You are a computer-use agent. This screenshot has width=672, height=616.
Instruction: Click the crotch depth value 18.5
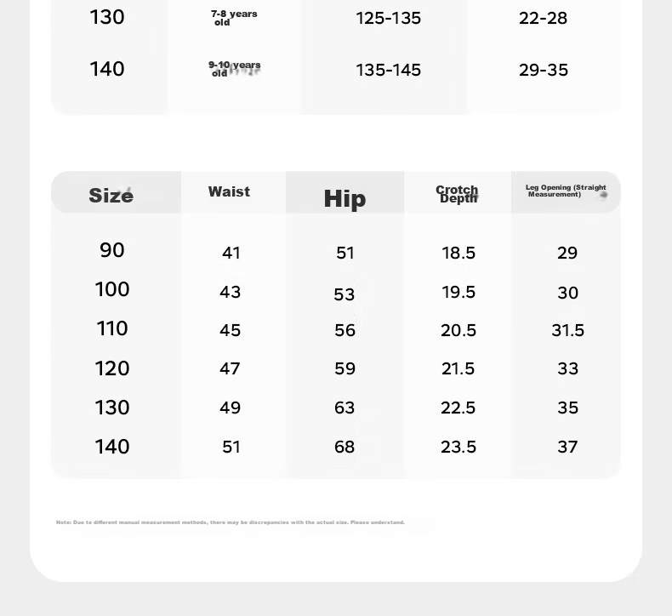[458, 253]
